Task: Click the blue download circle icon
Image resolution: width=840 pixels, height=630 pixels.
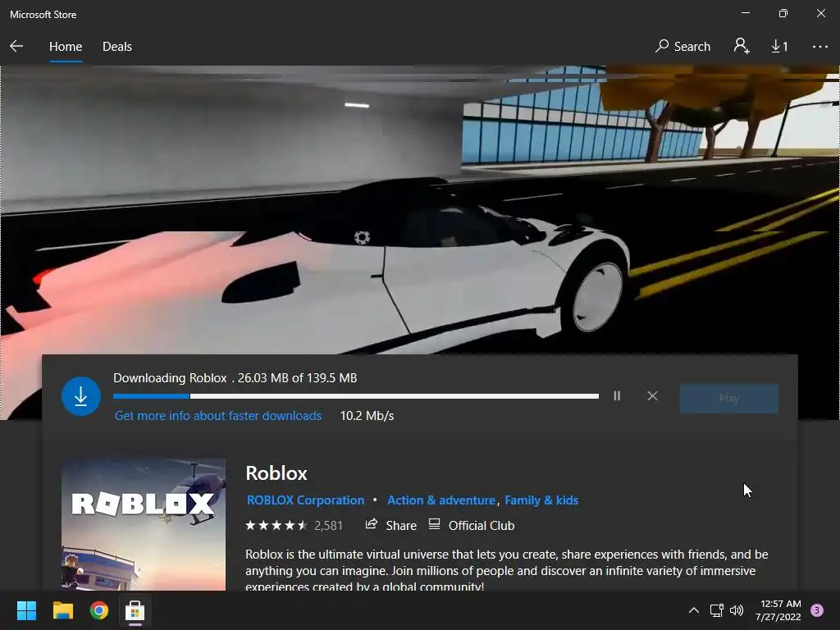Action: point(81,396)
